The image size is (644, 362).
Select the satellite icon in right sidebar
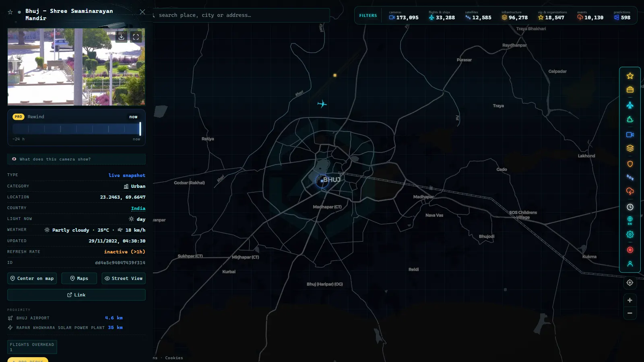point(630,177)
